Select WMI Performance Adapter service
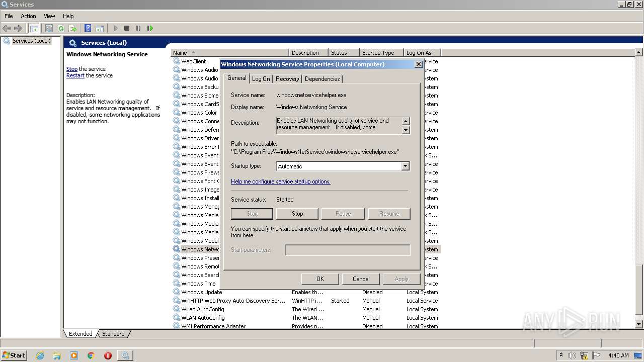 click(x=306, y=326)
